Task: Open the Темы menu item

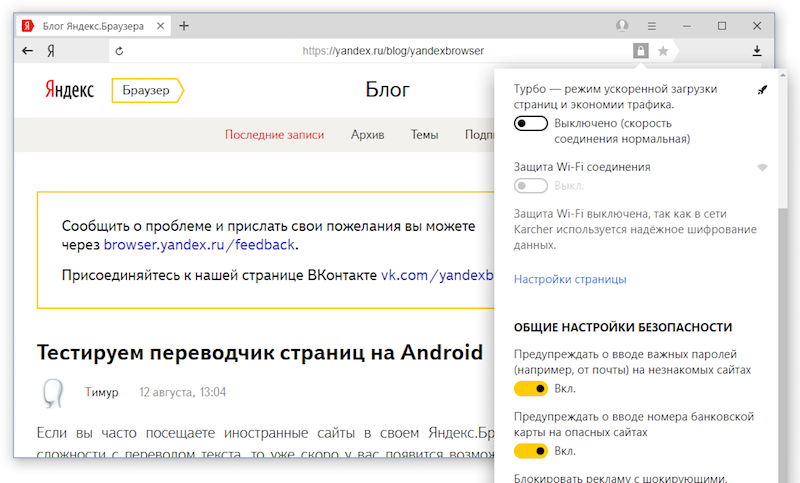Action: coord(424,135)
